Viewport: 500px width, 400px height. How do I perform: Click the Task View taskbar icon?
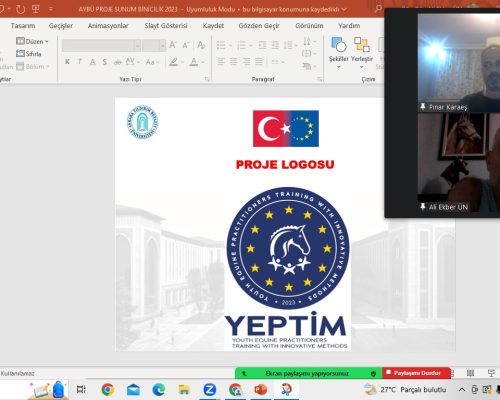tap(81, 389)
